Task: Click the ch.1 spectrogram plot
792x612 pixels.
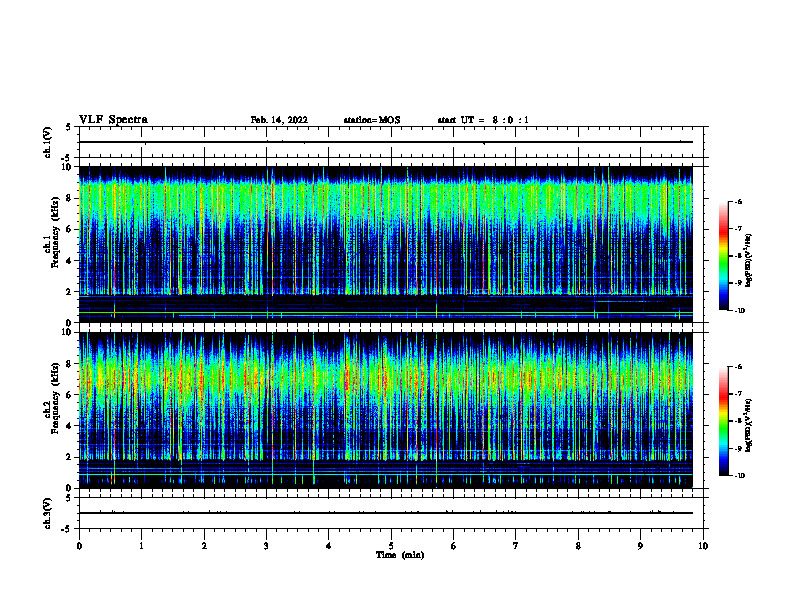Action: pos(386,244)
